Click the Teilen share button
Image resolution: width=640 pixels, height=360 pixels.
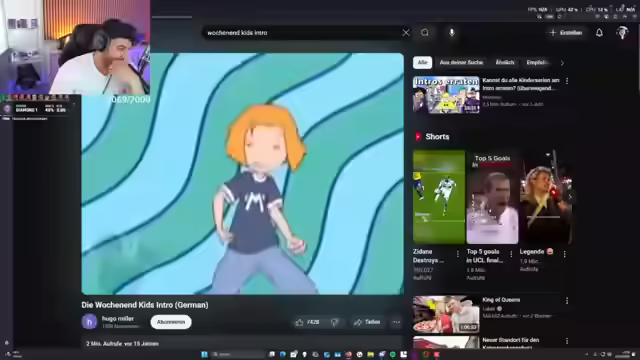tap(367, 322)
